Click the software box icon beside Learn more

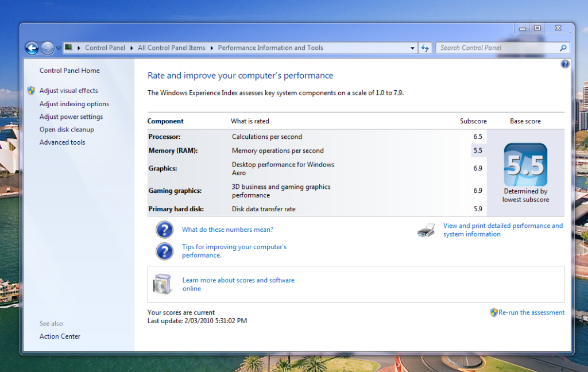pyautogui.click(x=163, y=284)
